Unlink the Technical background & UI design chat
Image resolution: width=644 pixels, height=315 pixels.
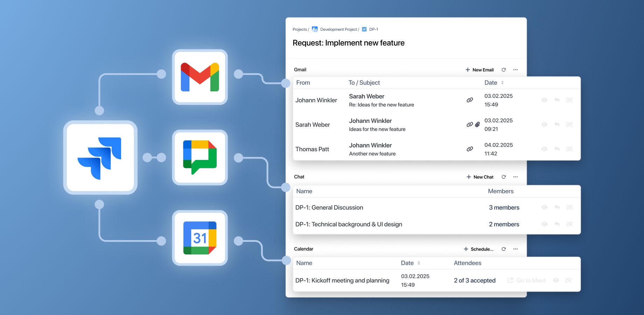pos(569,224)
